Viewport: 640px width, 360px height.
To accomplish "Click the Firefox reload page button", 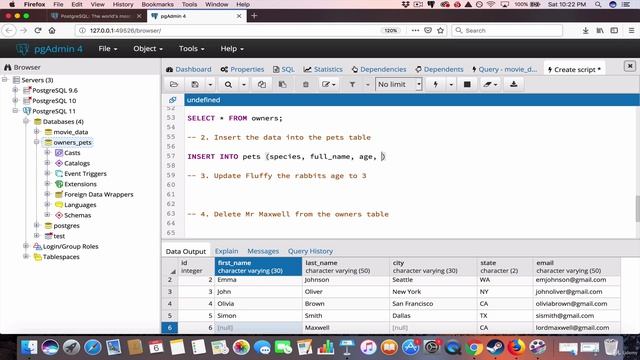I will click(38, 30).
